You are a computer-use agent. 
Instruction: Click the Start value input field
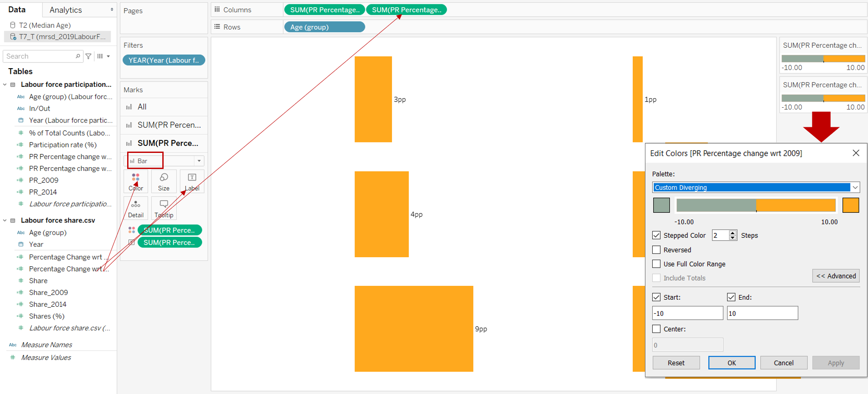pyautogui.click(x=687, y=313)
